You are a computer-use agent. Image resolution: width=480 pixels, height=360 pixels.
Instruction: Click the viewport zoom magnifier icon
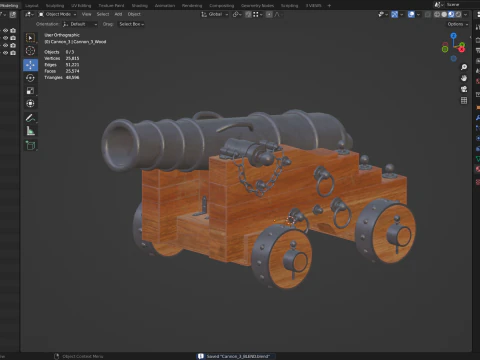[464, 67]
